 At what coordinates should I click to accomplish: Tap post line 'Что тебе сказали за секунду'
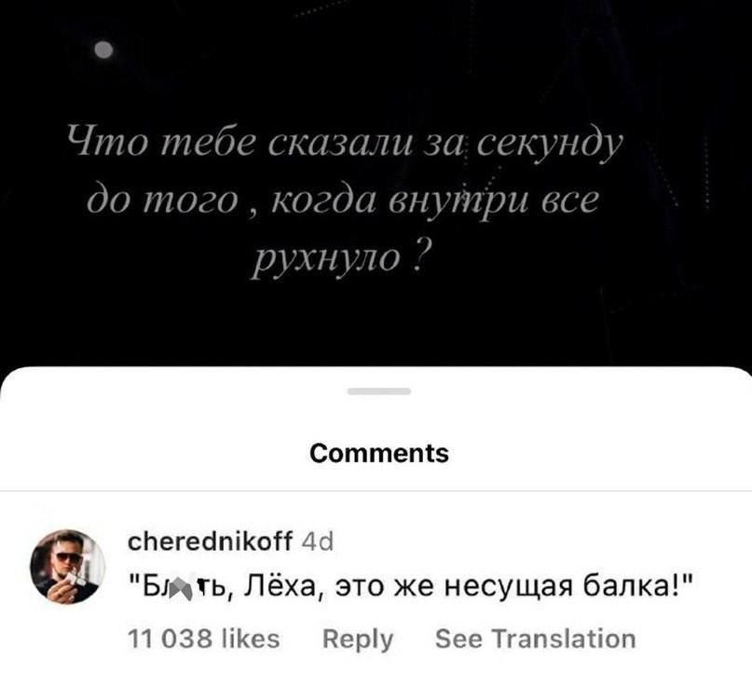pyautogui.click(x=345, y=143)
